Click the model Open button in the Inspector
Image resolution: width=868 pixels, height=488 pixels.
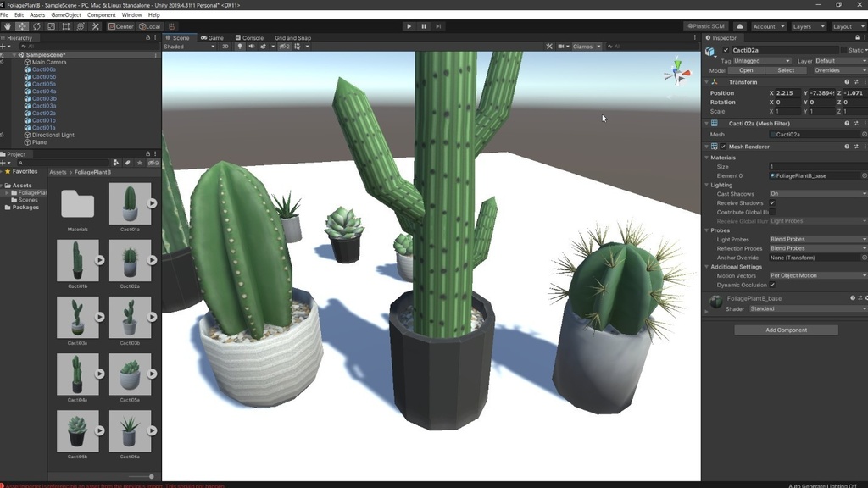(748, 69)
